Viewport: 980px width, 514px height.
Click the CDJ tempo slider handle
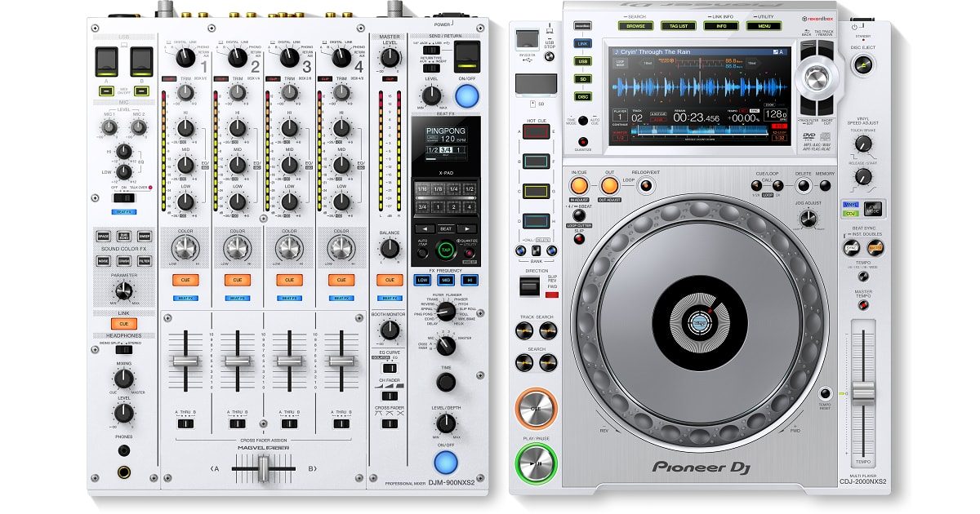[863, 393]
